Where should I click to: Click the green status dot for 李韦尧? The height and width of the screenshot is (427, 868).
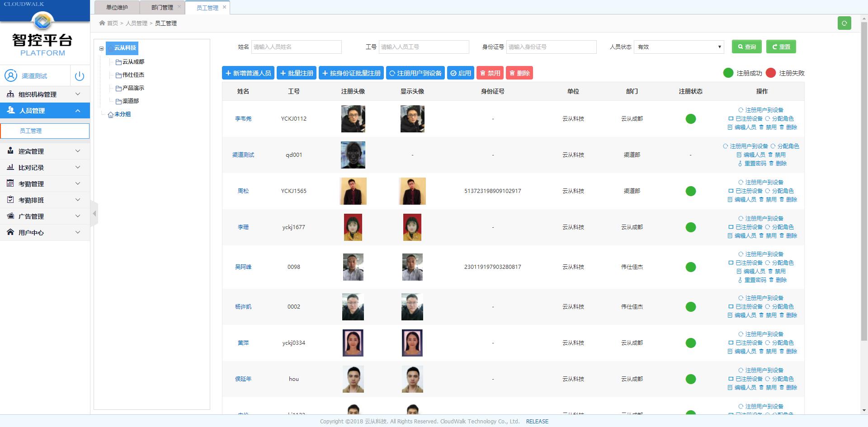click(690, 119)
